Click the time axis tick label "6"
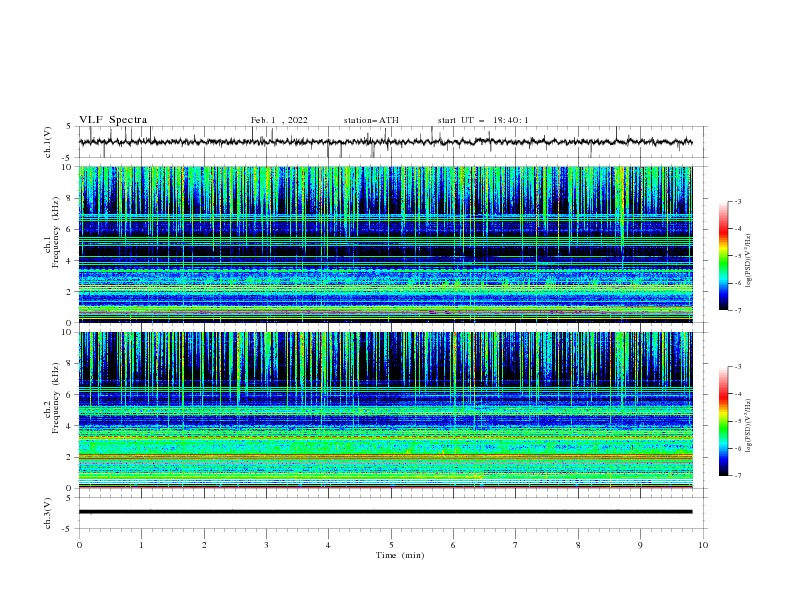 [x=453, y=545]
